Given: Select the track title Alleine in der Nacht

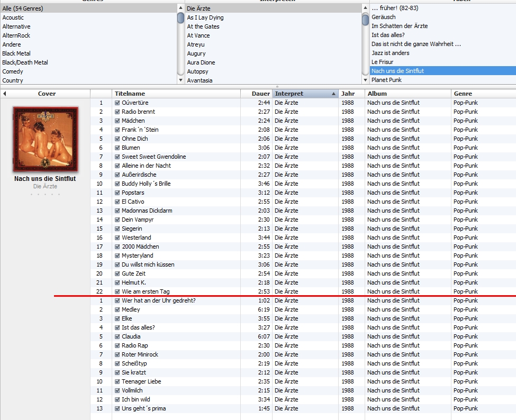Looking at the screenshot, I should tap(147, 166).
